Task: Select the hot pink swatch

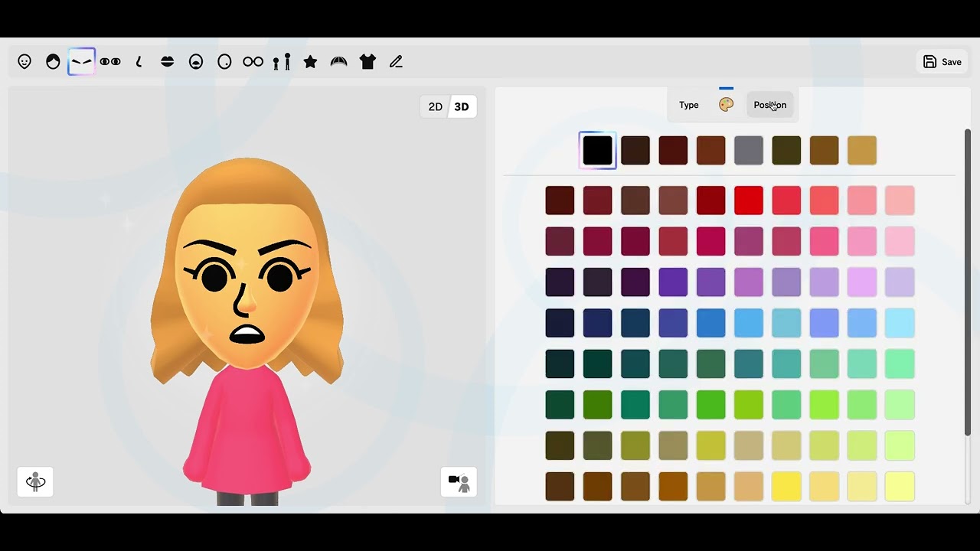Action: click(x=825, y=242)
